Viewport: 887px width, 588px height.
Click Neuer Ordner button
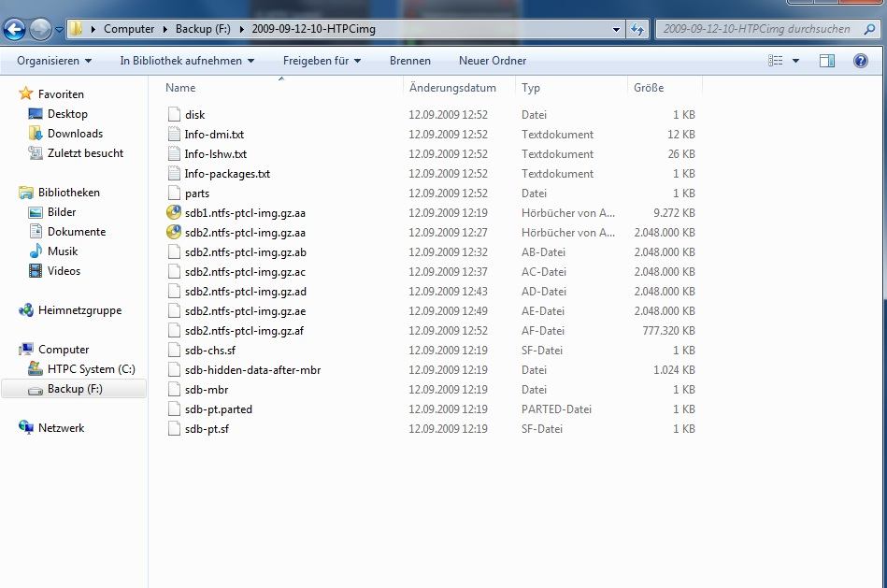pyautogui.click(x=493, y=61)
